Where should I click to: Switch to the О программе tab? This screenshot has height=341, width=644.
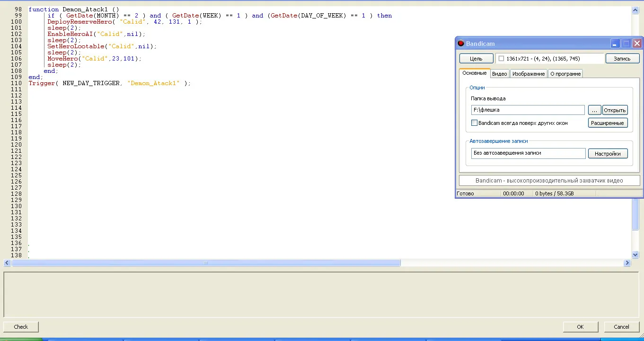click(x=565, y=74)
